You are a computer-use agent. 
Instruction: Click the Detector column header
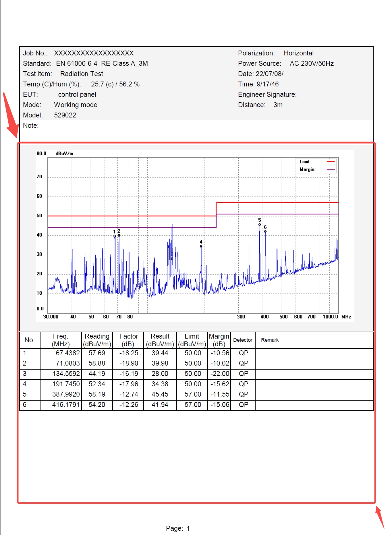(243, 340)
